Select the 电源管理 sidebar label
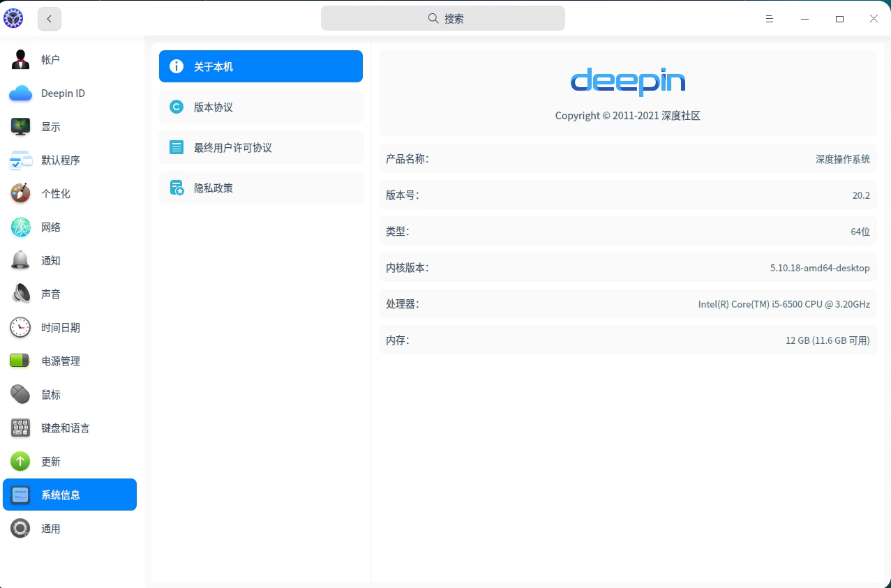This screenshot has width=891, height=588. (61, 361)
